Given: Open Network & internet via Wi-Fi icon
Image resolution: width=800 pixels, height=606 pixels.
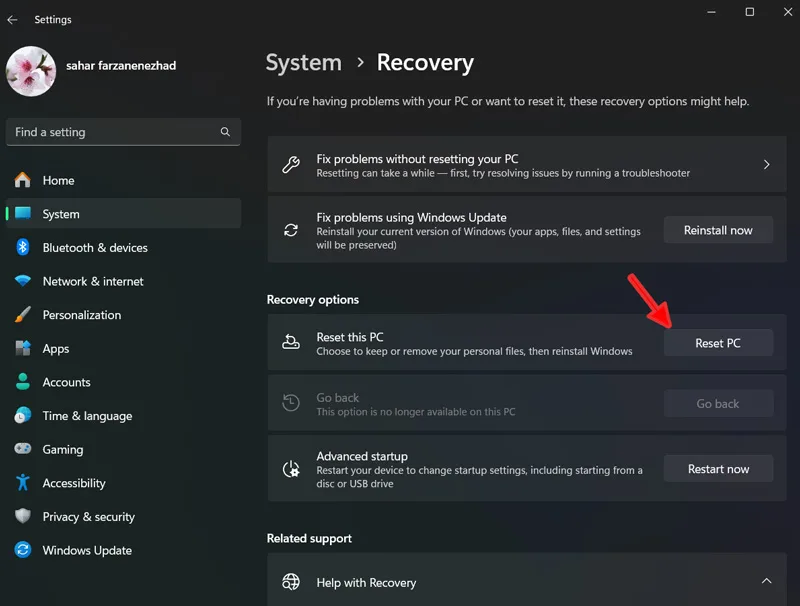Looking at the screenshot, I should (22, 281).
